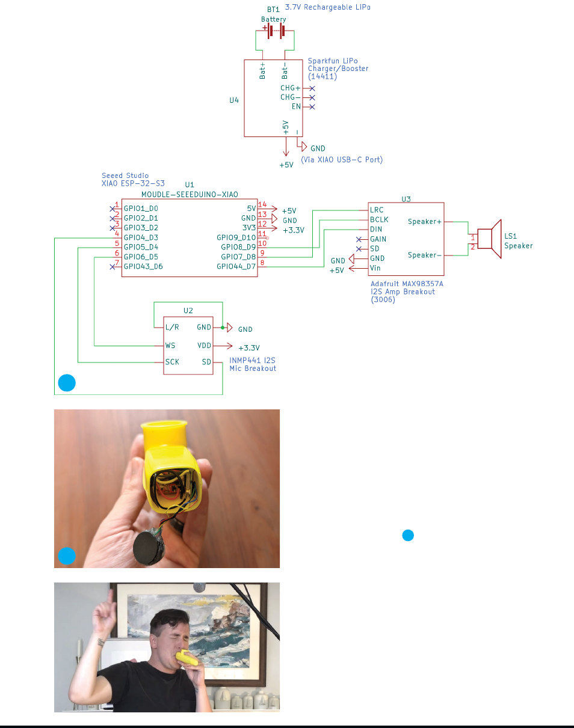Select the 'U3' reference designator
The width and height of the screenshot is (574, 728).
coord(406,198)
